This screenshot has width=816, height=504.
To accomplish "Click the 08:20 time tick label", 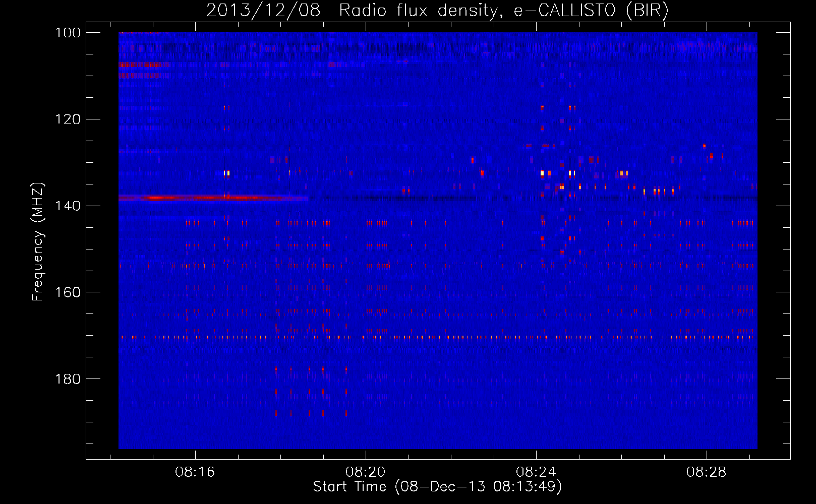I will point(366,472).
